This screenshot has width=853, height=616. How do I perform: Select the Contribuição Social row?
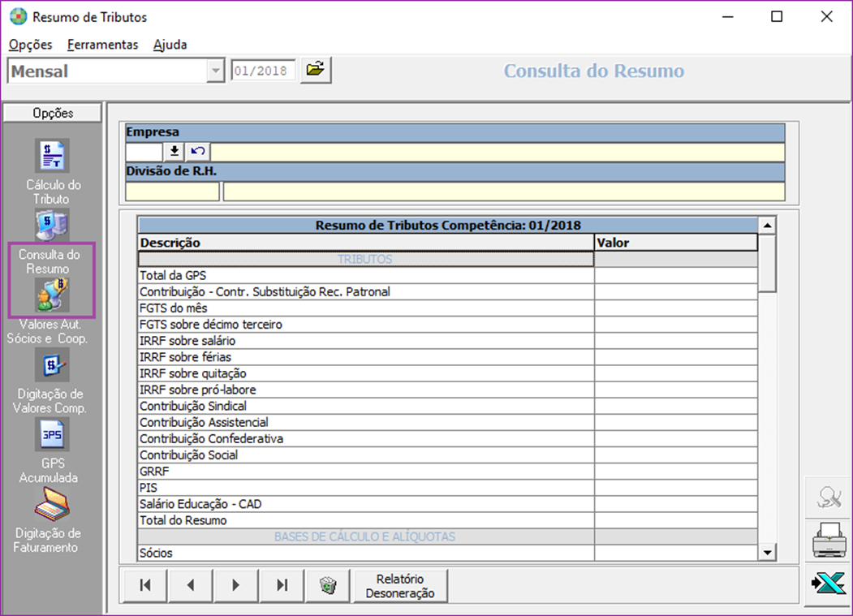[447, 455]
